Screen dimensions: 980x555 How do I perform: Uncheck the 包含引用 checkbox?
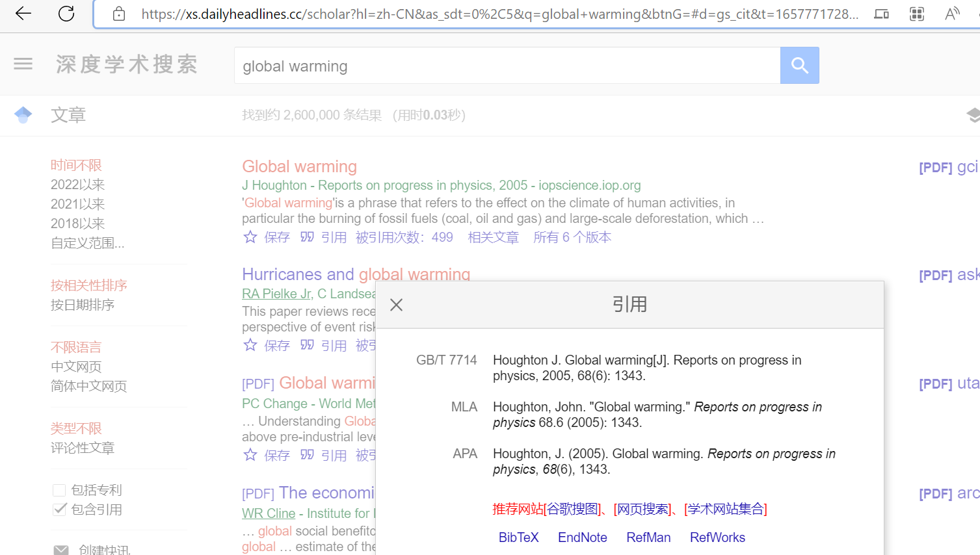coord(59,510)
